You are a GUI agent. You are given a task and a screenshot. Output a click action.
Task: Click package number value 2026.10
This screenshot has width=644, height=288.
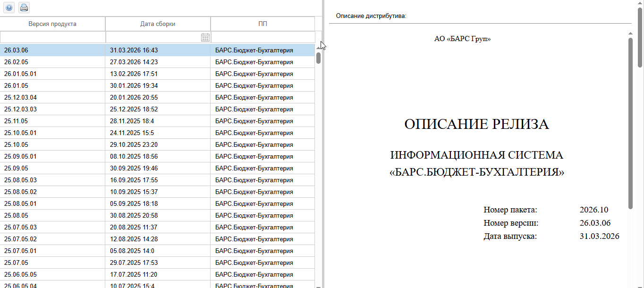point(594,210)
